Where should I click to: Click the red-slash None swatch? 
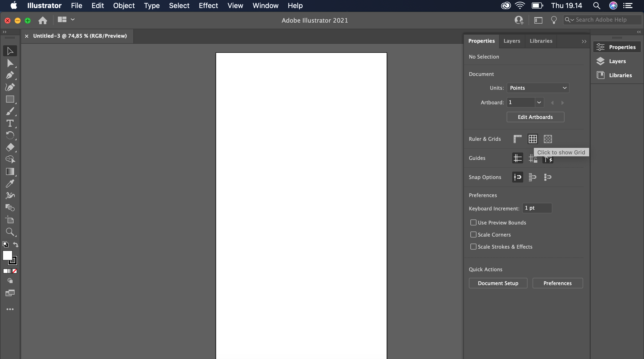point(15,271)
